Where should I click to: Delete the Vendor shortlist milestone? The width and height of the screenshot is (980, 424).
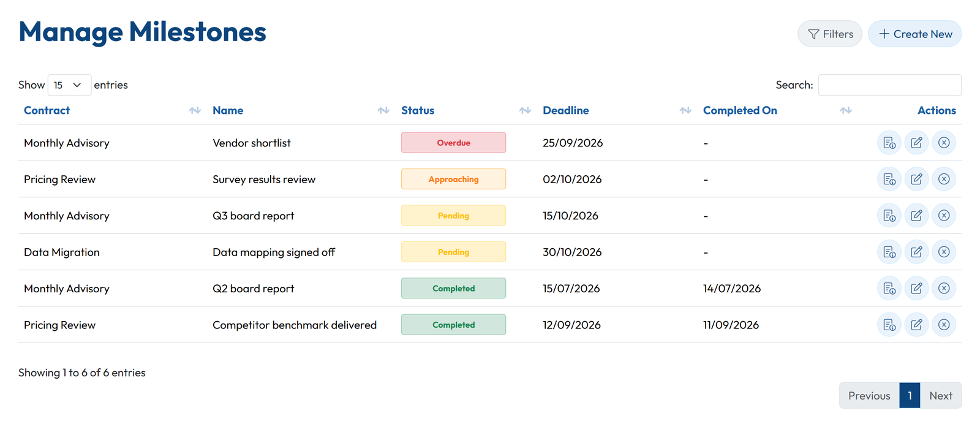(x=944, y=143)
